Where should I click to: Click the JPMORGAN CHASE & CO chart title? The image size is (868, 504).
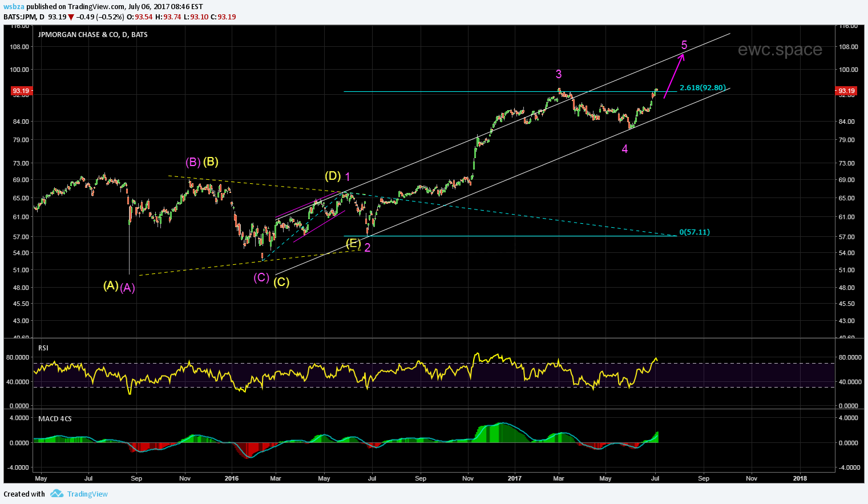tap(92, 35)
